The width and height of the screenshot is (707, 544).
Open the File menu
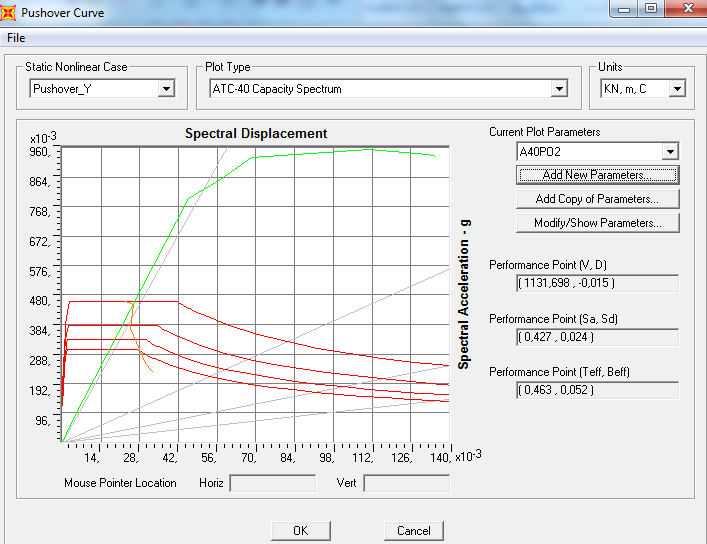click(16, 38)
